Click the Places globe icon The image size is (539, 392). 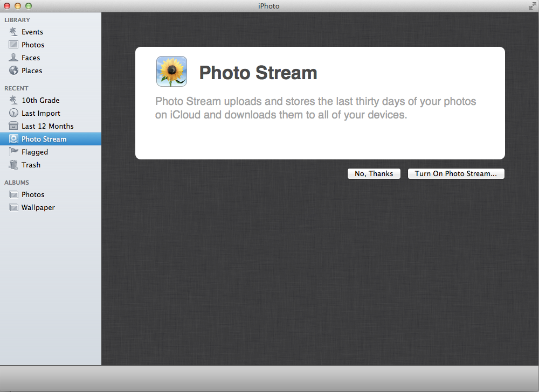[13, 71]
